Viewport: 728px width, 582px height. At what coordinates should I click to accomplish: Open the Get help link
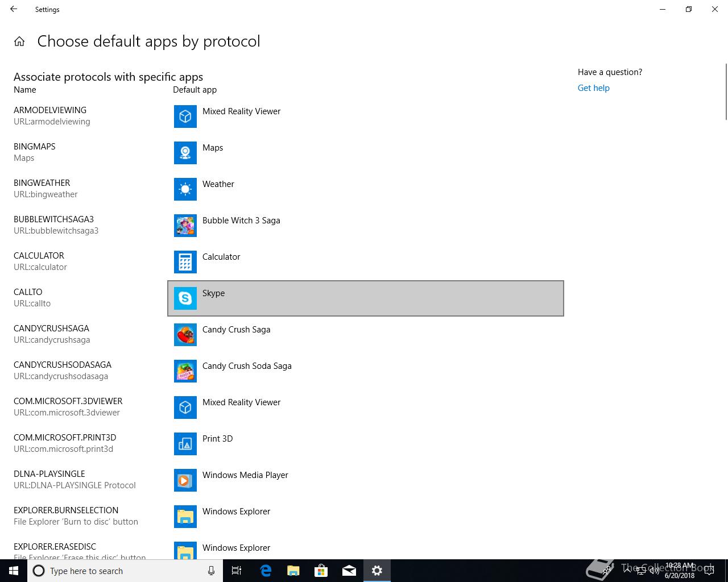coord(593,88)
